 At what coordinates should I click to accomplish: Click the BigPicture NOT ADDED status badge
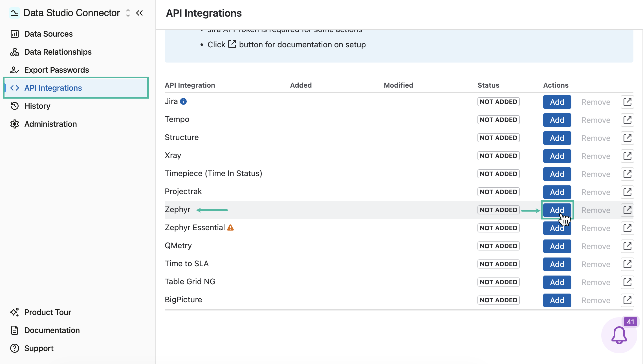point(498,300)
